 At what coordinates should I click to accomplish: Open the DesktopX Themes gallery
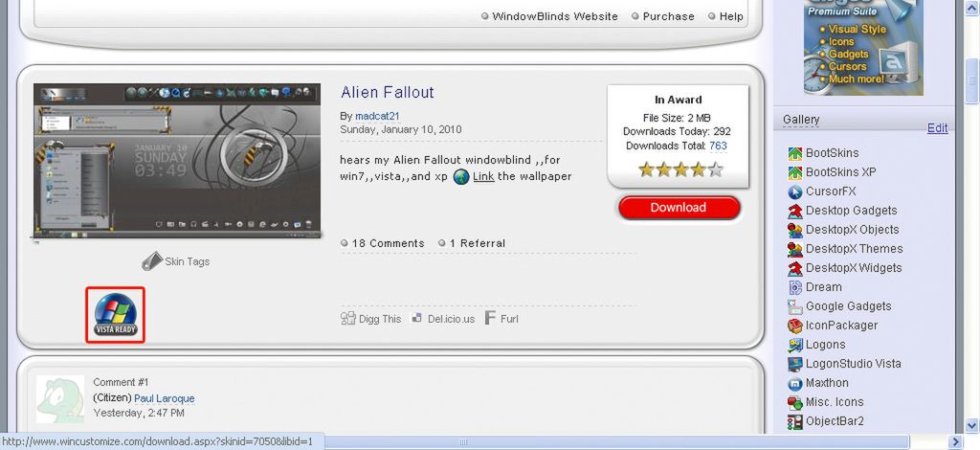[854, 249]
